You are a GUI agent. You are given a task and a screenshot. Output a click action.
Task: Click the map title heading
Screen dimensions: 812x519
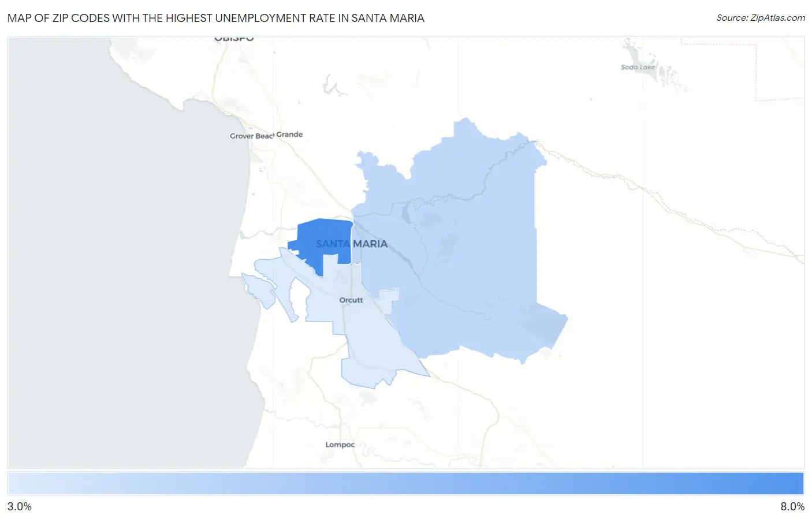[x=216, y=18]
